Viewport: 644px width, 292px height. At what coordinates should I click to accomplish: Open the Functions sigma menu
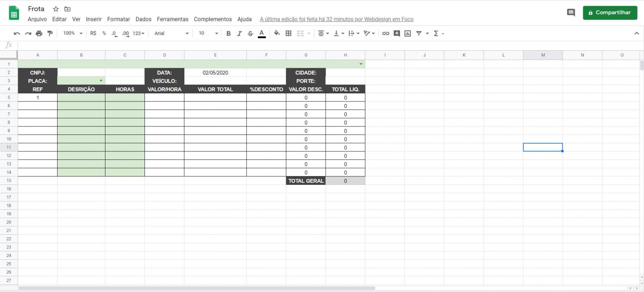tap(438, 33)
